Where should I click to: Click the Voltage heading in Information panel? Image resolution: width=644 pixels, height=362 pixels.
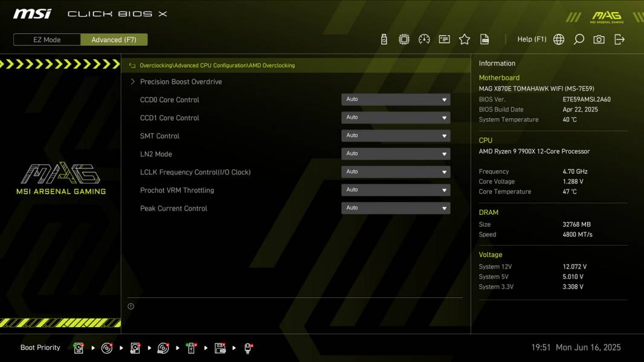pyautogui.click(x=491, y=255)
